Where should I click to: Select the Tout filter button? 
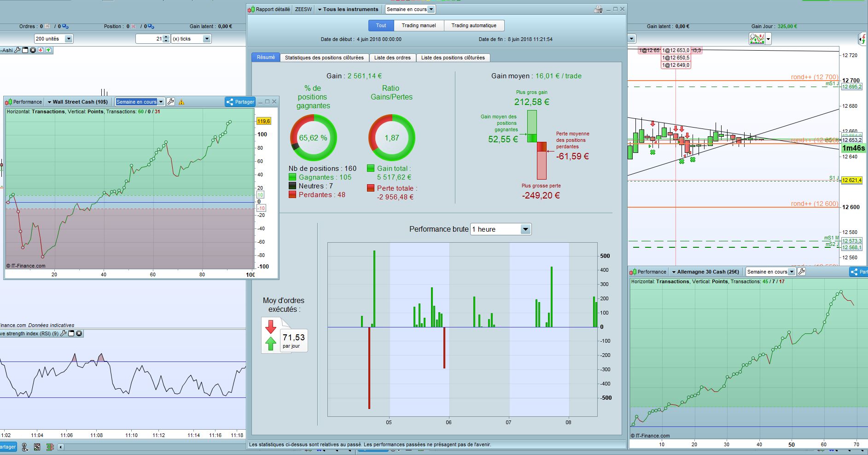381,25
